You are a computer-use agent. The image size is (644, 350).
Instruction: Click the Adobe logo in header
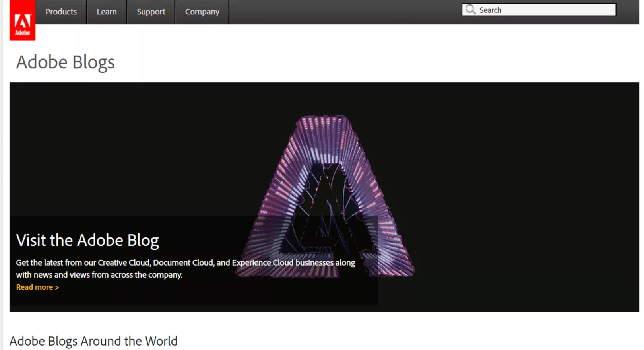23,20
